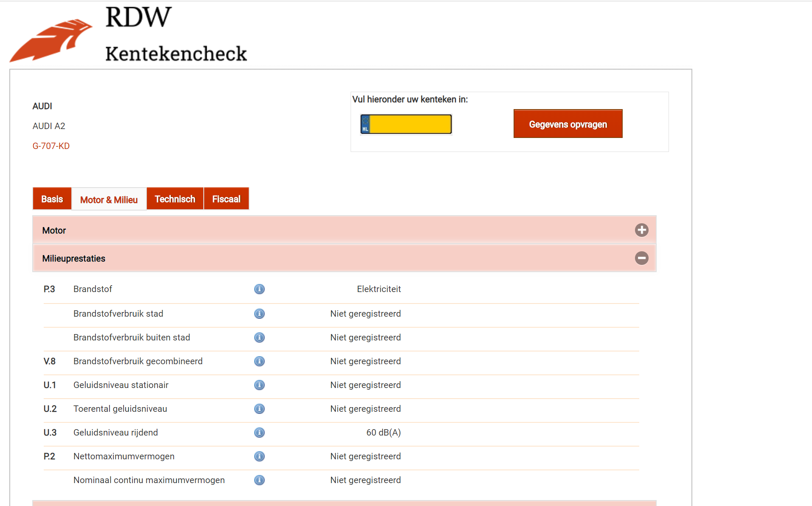Click the U.3 field code
Viewport: 812px width, 506px height.
point(50,433)
